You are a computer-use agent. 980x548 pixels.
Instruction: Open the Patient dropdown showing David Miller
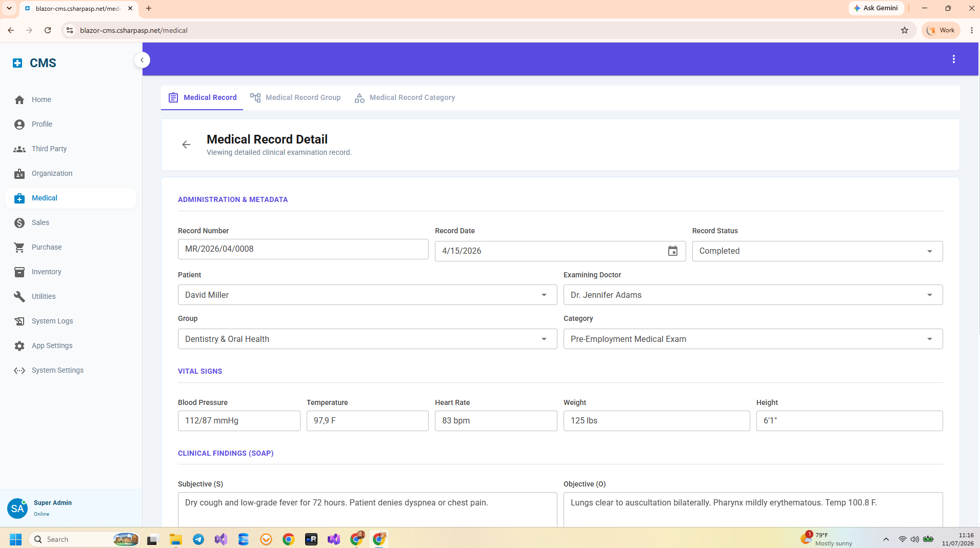click(367, 295)
